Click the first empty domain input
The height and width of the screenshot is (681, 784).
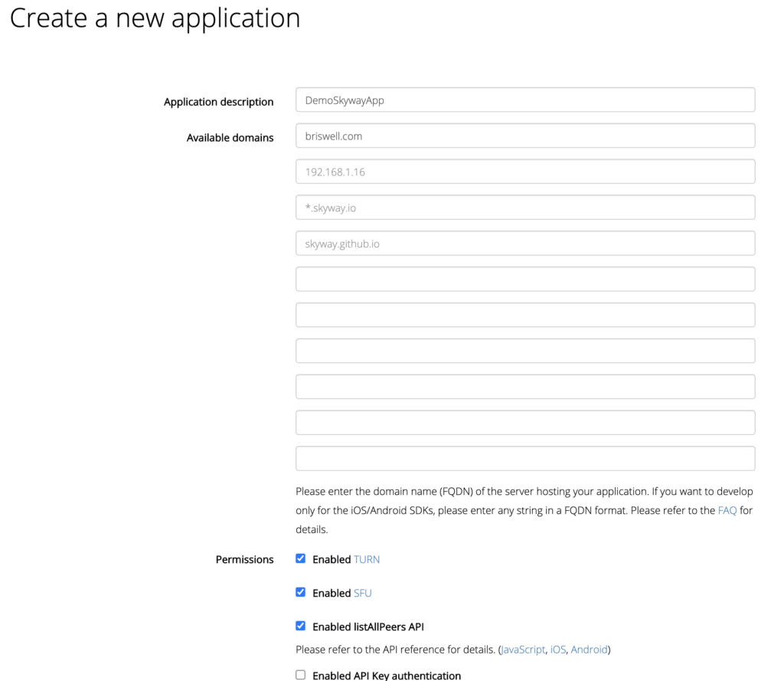point(524,279)
